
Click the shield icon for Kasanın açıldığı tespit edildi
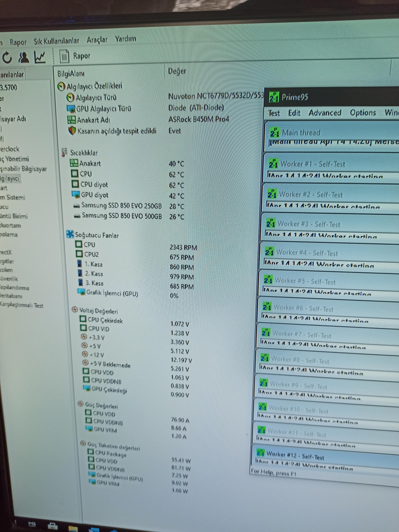72,131
